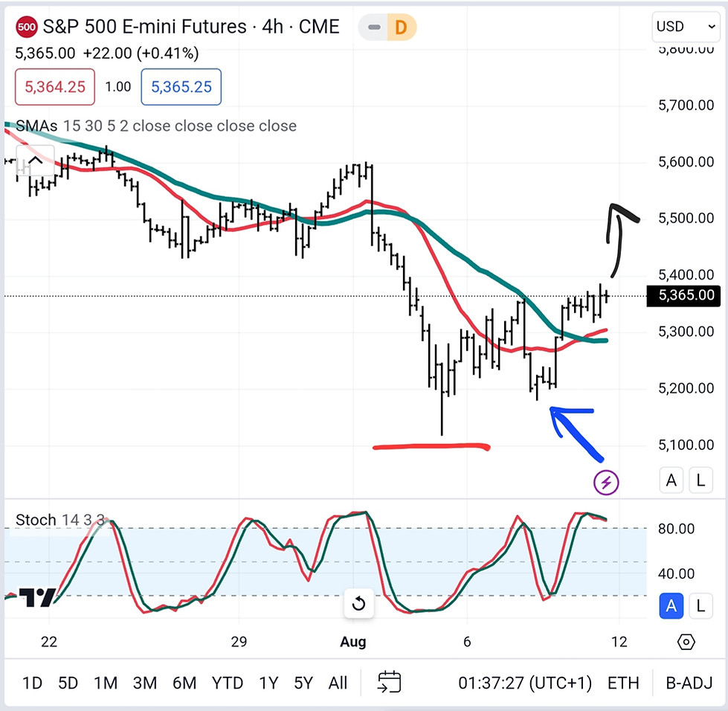Select the 5Y time range
728x711 pixels.
tap(303, 683)
